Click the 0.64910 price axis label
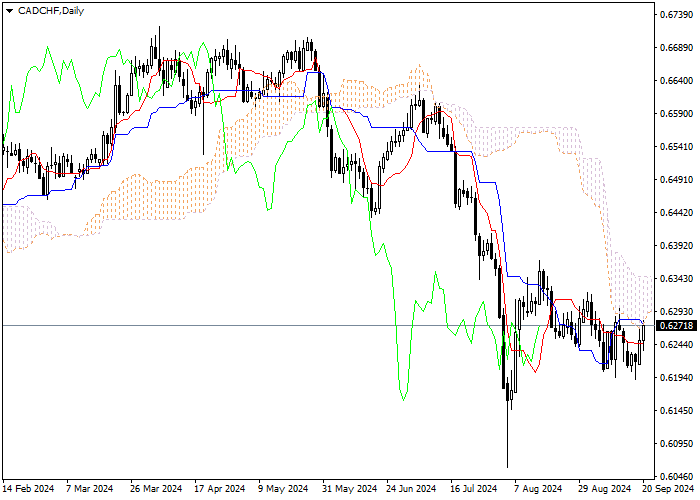 click(676, 180)
